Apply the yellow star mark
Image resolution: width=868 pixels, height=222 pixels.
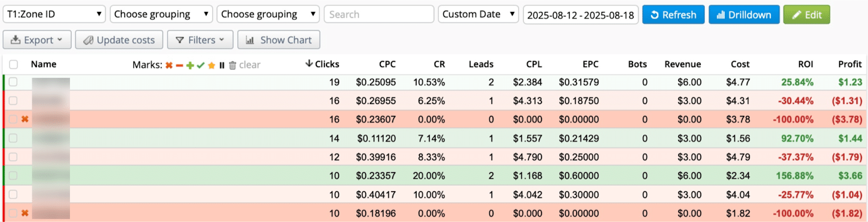(x=212, y=65)
